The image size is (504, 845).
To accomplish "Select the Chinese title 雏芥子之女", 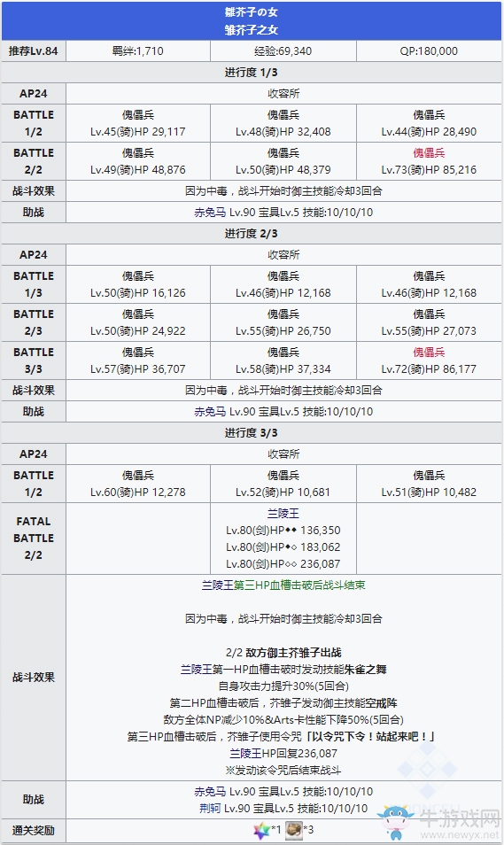I will point(252,29).
